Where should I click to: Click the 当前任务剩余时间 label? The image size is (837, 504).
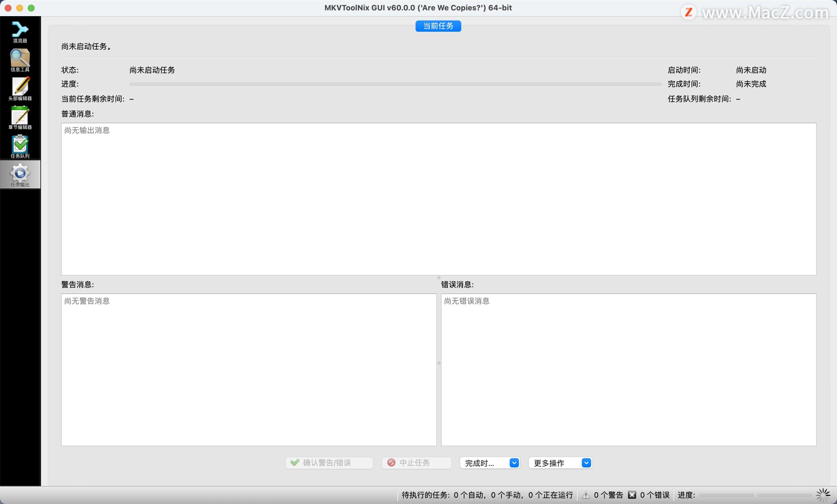(93, 99)
